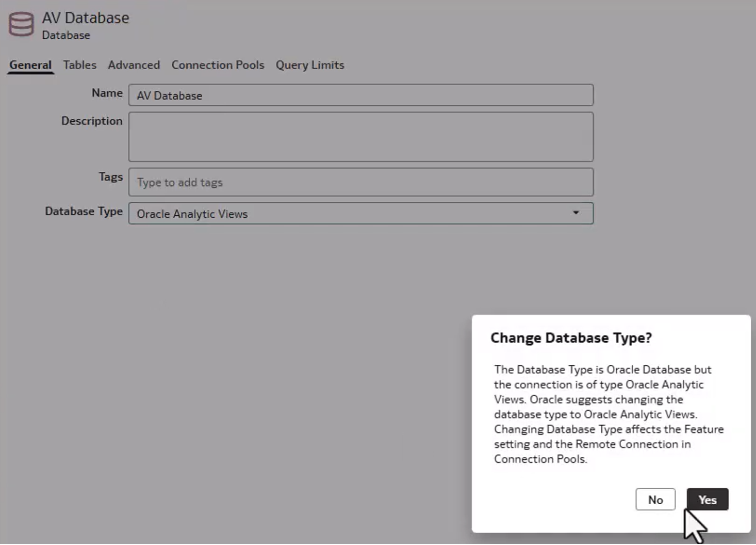Click the database icon next to AV Database

[x=21, y=24]
